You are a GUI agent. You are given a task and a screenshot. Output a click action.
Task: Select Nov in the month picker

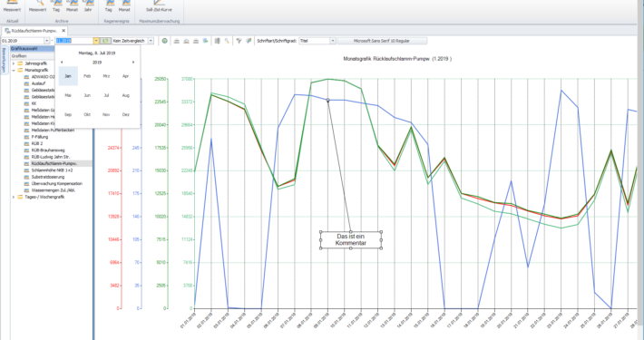coord(106,114)
